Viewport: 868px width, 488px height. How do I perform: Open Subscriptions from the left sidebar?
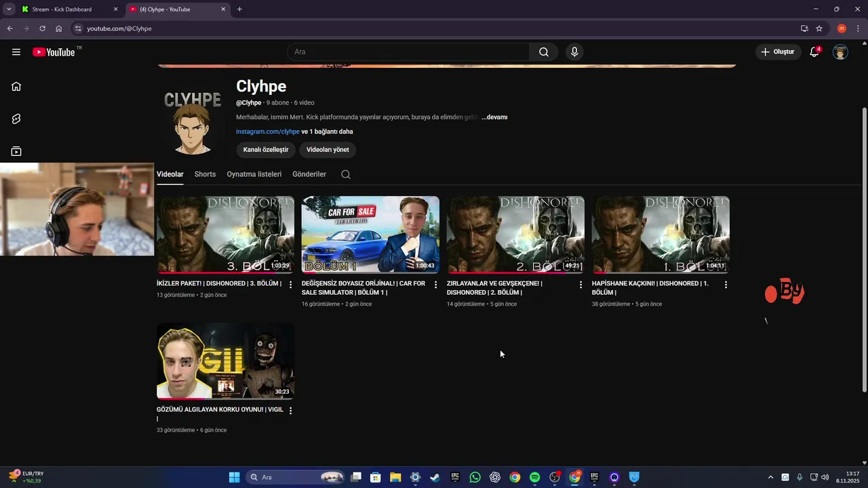(16, 151)
